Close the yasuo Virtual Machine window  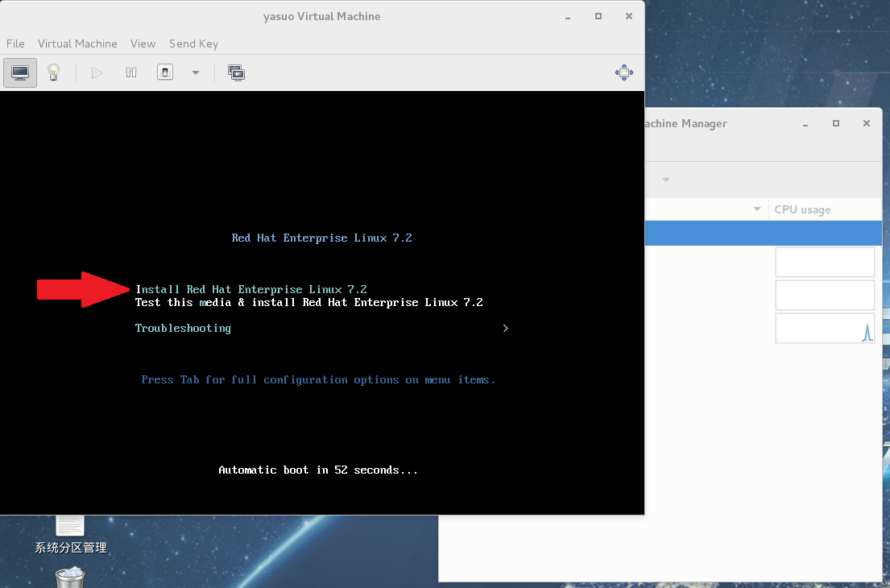(x=629, y=16)
